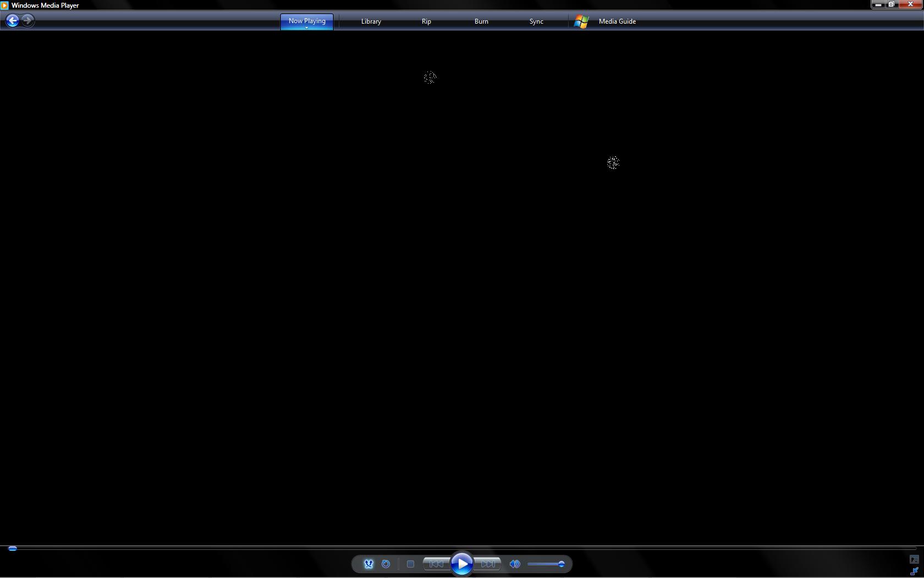
Task: Open the Burn tab
Action: coord(481,21)
